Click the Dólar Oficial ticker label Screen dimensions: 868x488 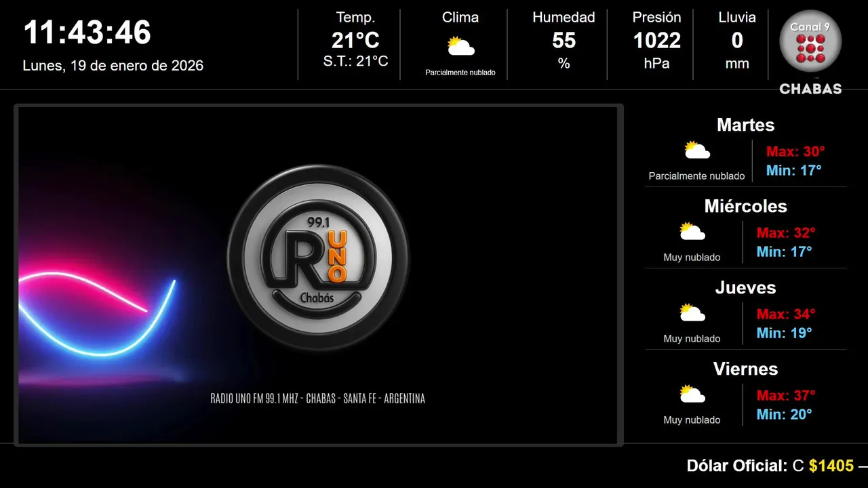(737, 466)
